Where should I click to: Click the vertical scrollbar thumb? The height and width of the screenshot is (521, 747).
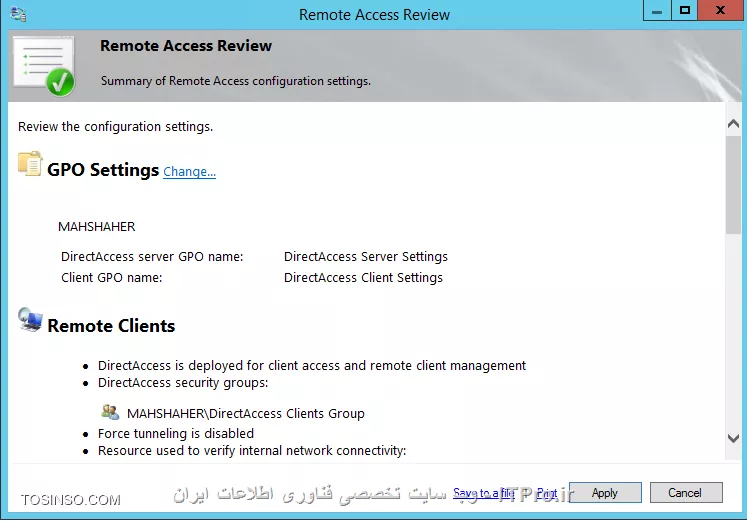[733, 185]
